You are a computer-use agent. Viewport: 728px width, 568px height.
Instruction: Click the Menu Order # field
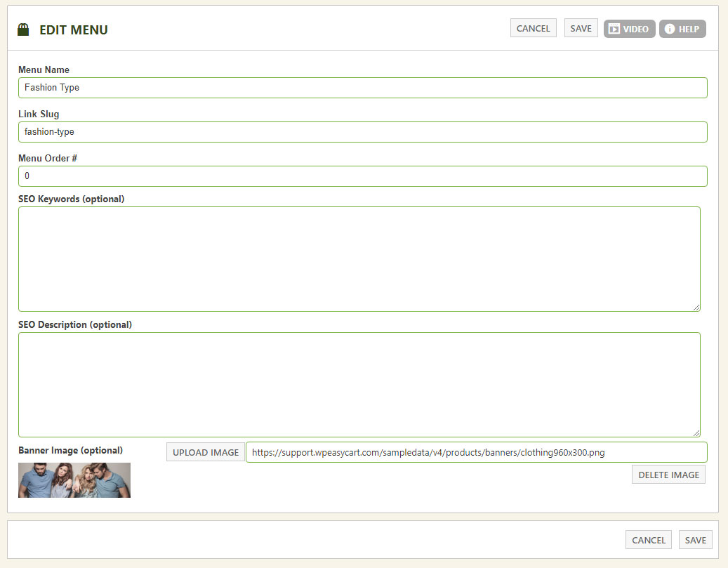click(x=362, y=176)
